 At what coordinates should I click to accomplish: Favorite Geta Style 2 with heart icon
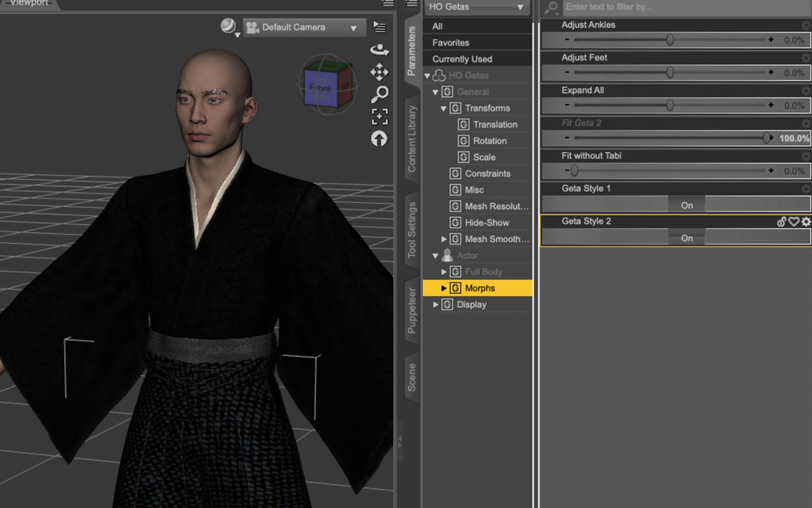[x=794, y=222]
